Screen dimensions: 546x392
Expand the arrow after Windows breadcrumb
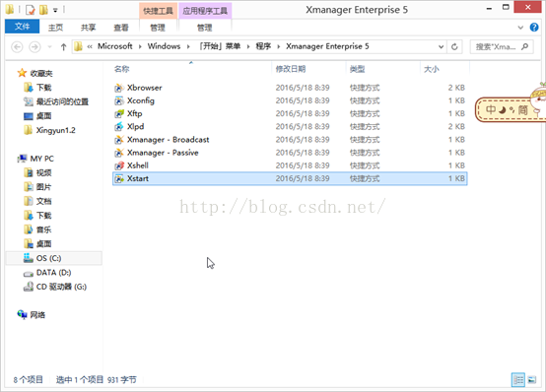tap(188, 46)
